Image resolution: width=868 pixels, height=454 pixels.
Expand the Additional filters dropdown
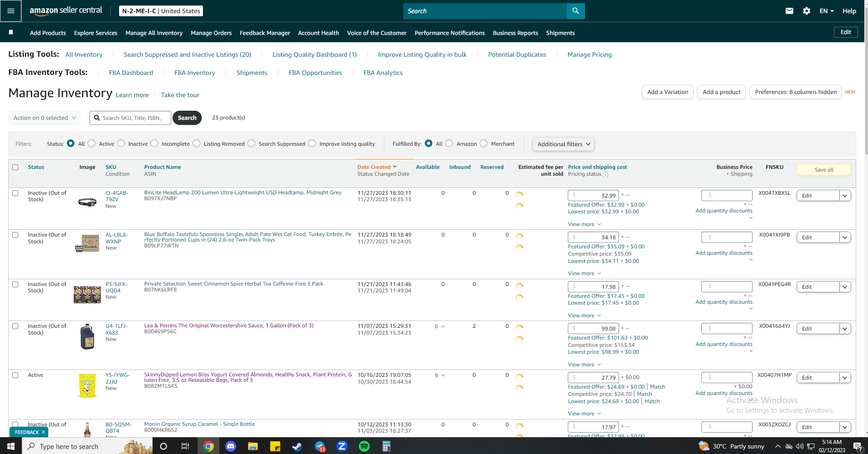point(563,144)
